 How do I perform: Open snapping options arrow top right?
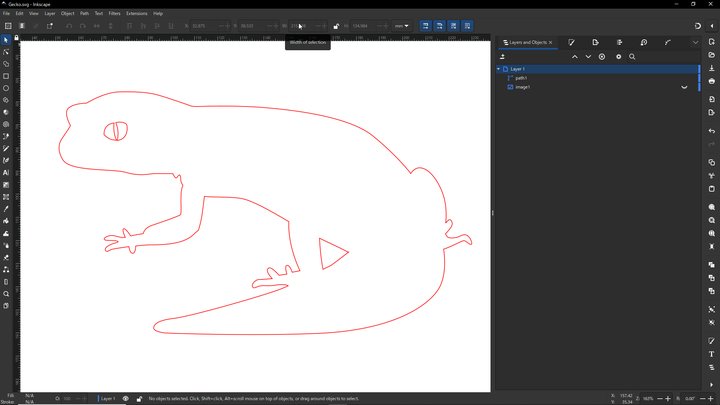pos(712,26)
